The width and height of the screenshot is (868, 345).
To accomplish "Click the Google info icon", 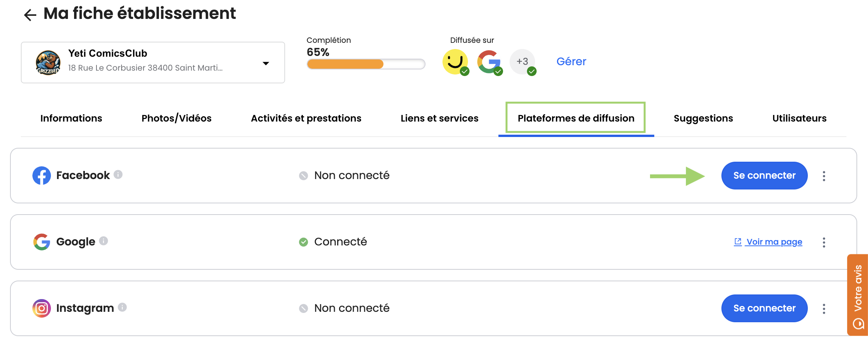I will pyautogui.click(x=103, y=241).
